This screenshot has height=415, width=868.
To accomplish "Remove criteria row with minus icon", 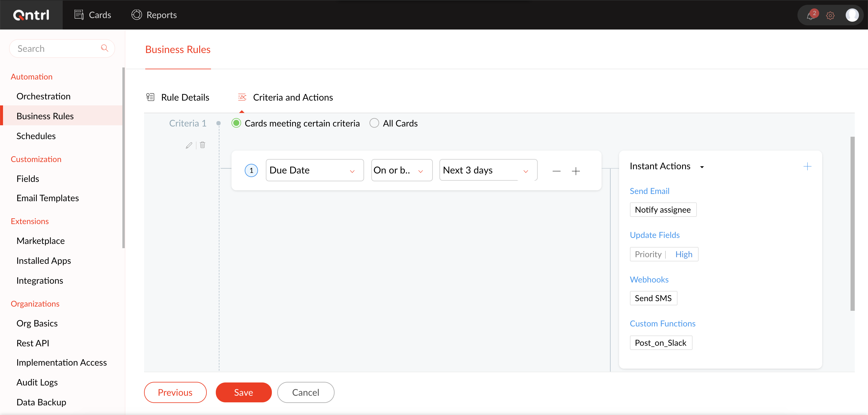I will tap(557, 171).
